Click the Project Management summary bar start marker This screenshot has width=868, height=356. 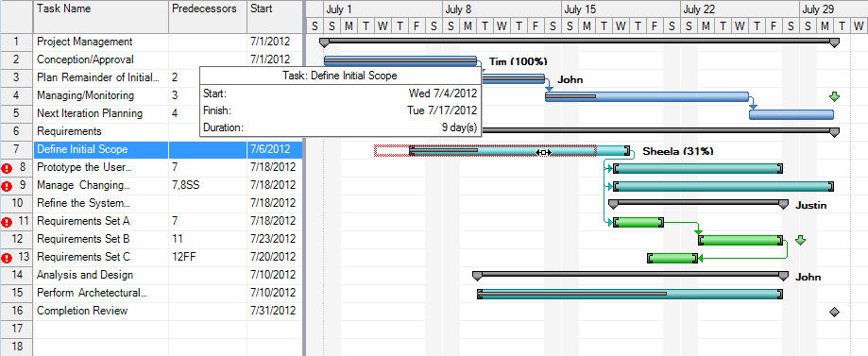coord(324,42)
